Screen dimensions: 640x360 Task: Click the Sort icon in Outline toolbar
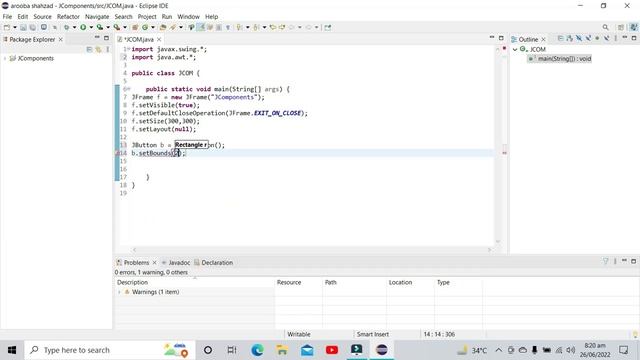tap(569, 38)
